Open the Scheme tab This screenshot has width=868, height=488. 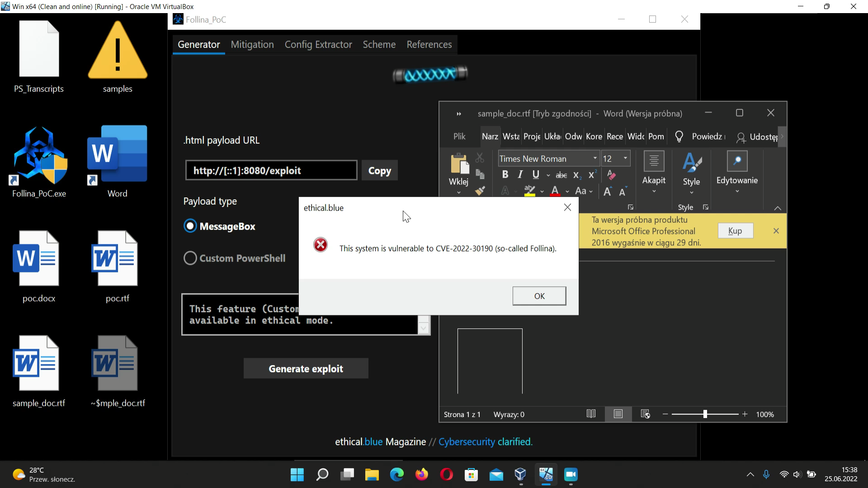coord(379,44)
